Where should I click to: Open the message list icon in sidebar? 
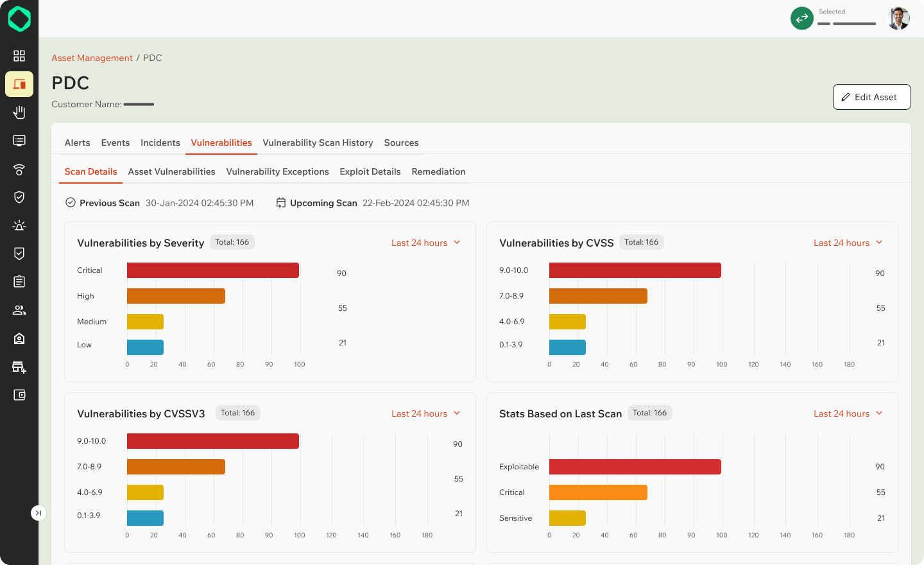pos(19,141)
